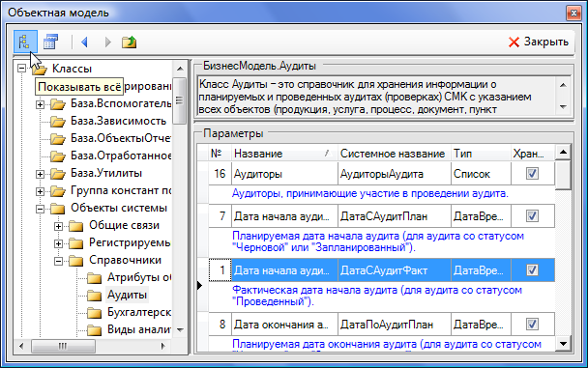This screenshot has height=368, width=588.
Task: Click the Регистрируемы folder icon
Action: [x=76, y=243]
